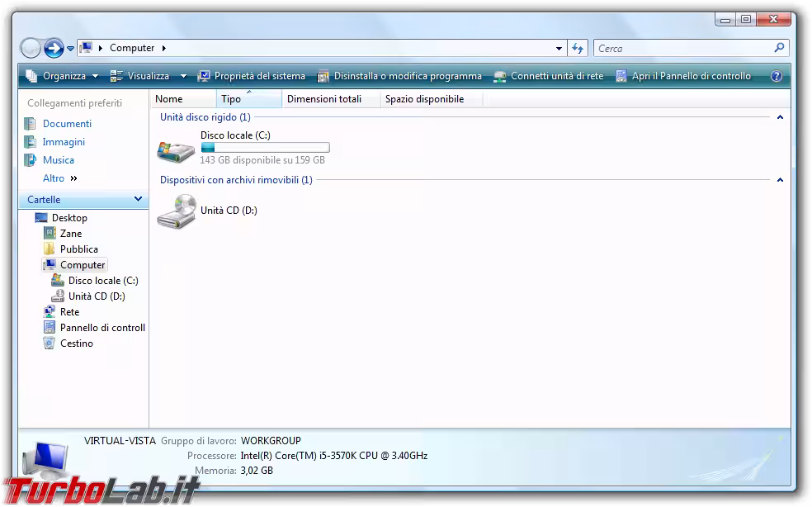Open Musica favorite link

click(59, 160)
